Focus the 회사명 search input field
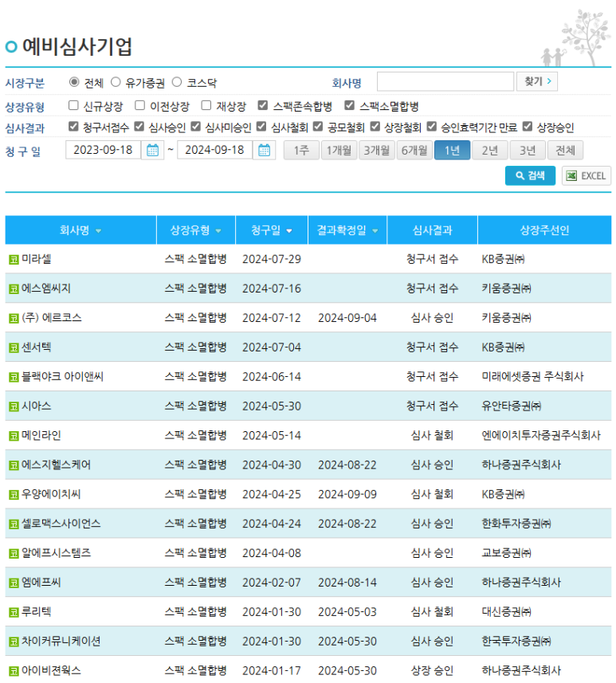 (x=445, y=82)
